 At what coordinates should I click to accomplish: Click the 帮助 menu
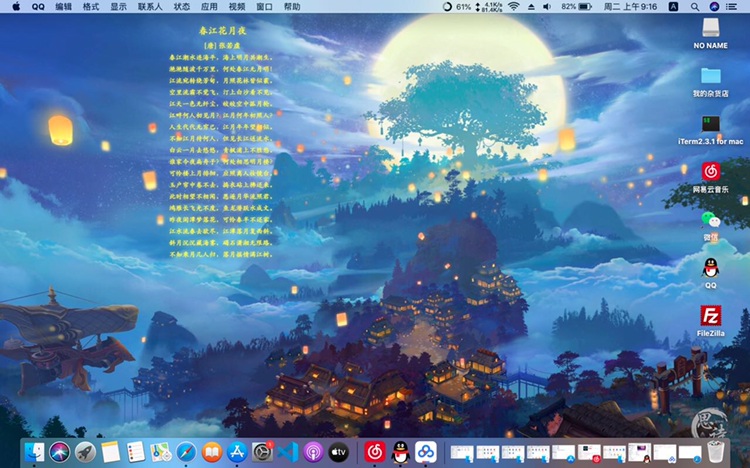coord(291,6)
